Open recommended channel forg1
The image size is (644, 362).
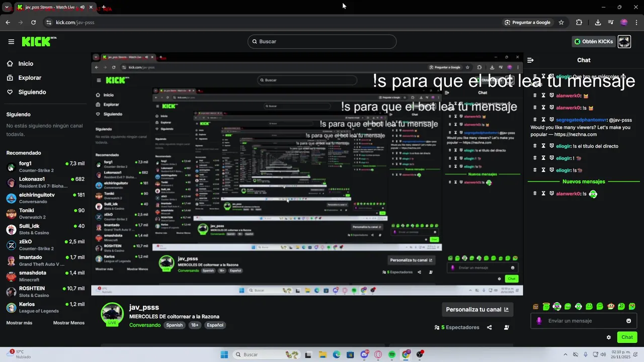point(45,167)
